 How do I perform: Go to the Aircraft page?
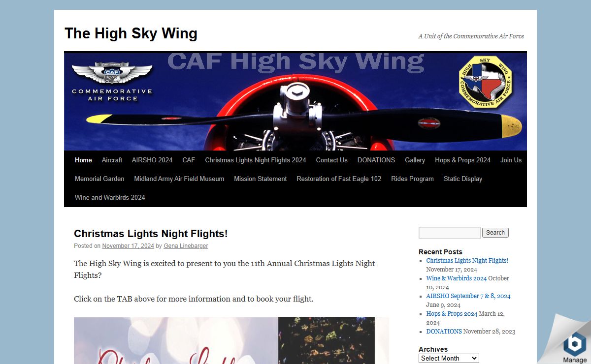coord(112,160)
